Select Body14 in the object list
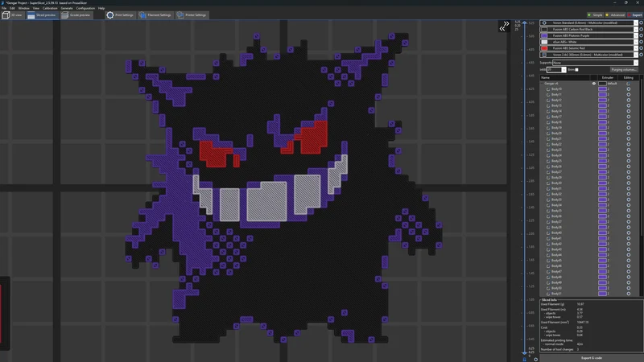 click(x=556, y=111)
